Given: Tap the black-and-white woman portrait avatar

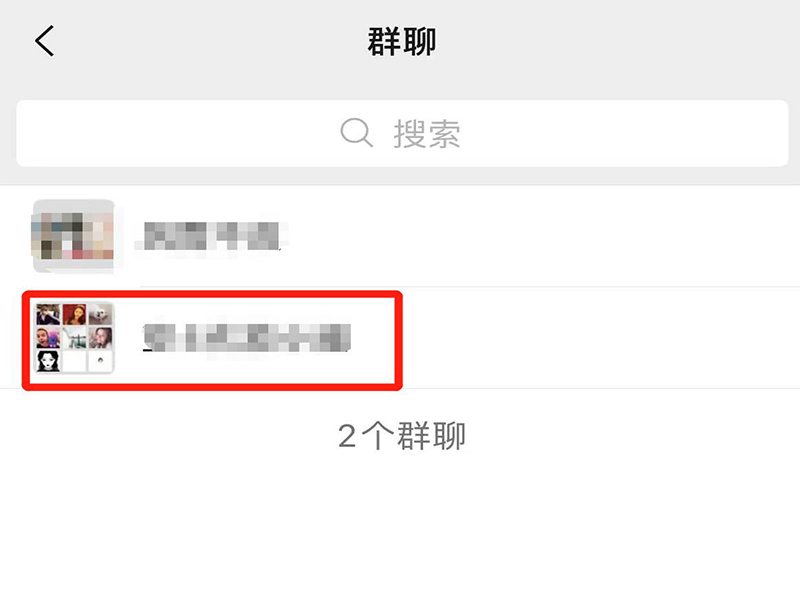Looking at the screenshot, I should pos(48,361).
